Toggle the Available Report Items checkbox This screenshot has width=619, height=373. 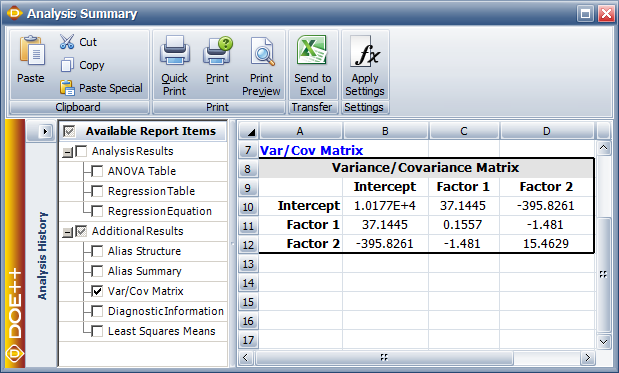[69, 131]
